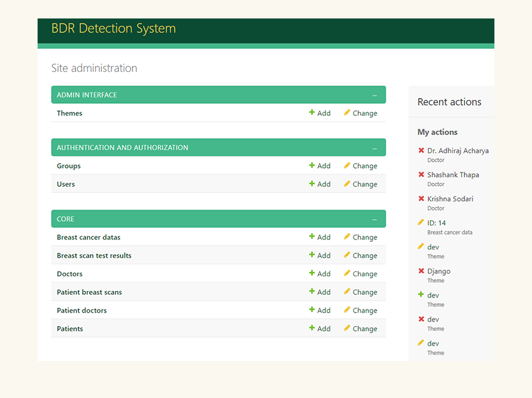Viewport: 532px width, 398px height.
Task: Click the pencil icon in the Patients row
Action: pos(347,328)
